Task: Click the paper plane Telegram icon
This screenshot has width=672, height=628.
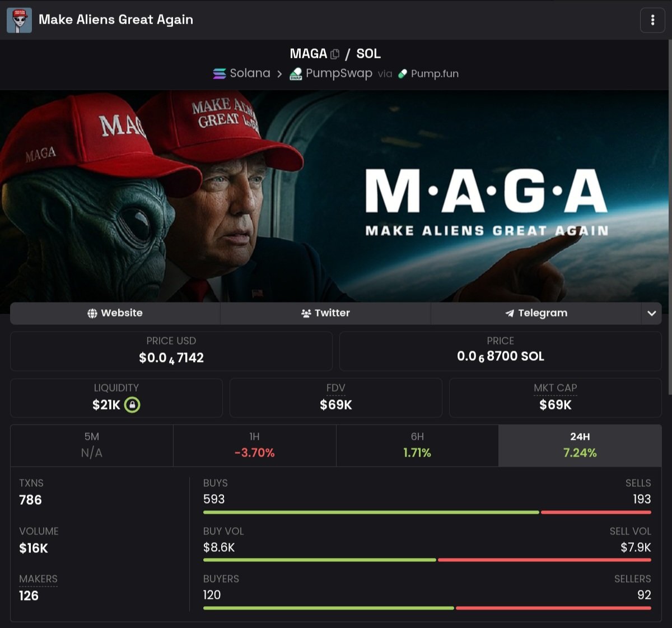Action: click(510, 313)
